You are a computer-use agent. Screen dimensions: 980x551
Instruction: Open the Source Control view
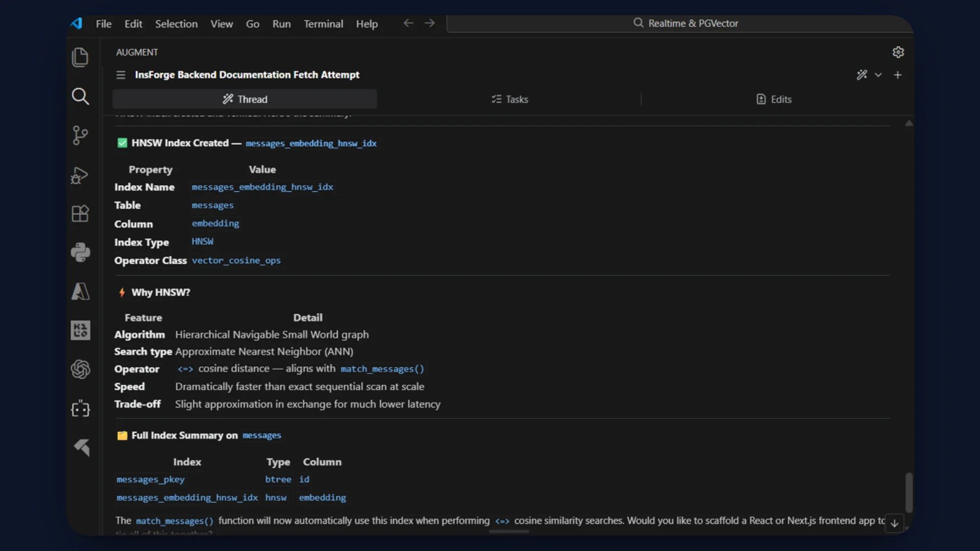click(x=80, y=135)
